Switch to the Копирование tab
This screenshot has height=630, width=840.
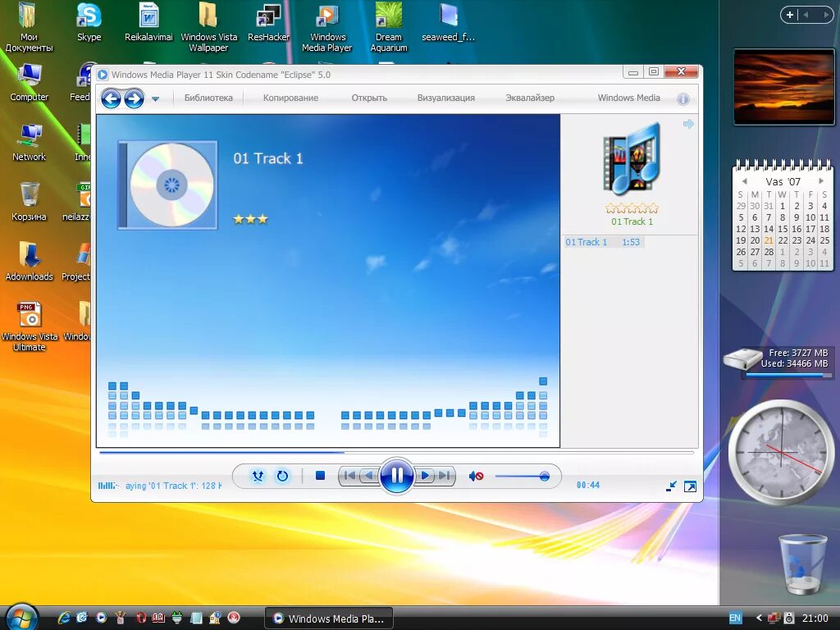[x=290, y=98]
